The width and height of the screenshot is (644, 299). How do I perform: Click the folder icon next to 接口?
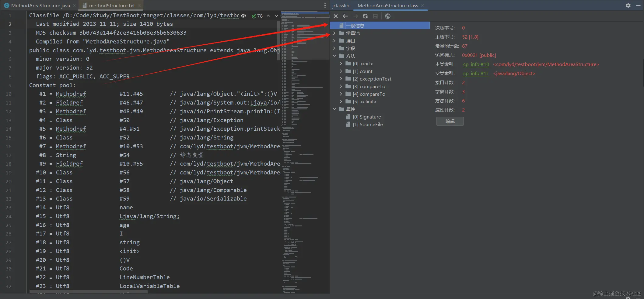(341, 41)
